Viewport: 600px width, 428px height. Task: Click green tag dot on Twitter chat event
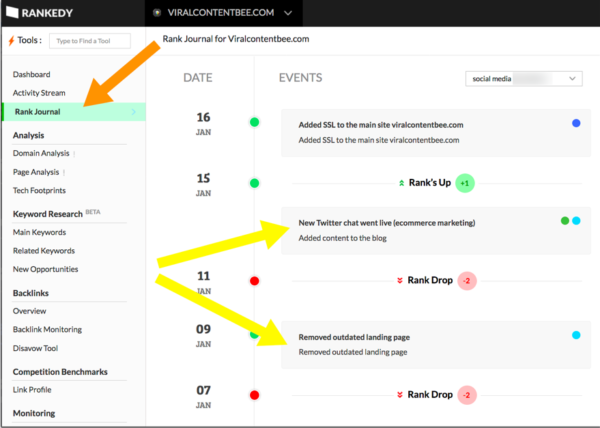pos(565,221)
